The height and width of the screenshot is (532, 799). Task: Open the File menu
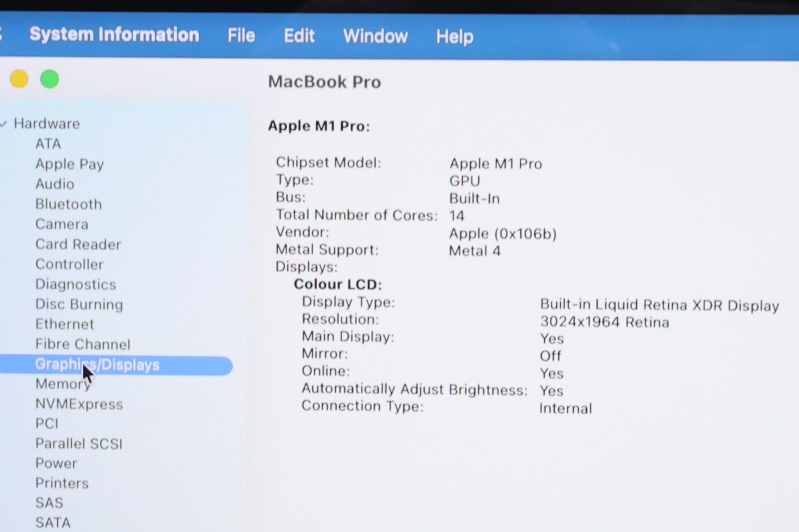[x=241, y=35]
